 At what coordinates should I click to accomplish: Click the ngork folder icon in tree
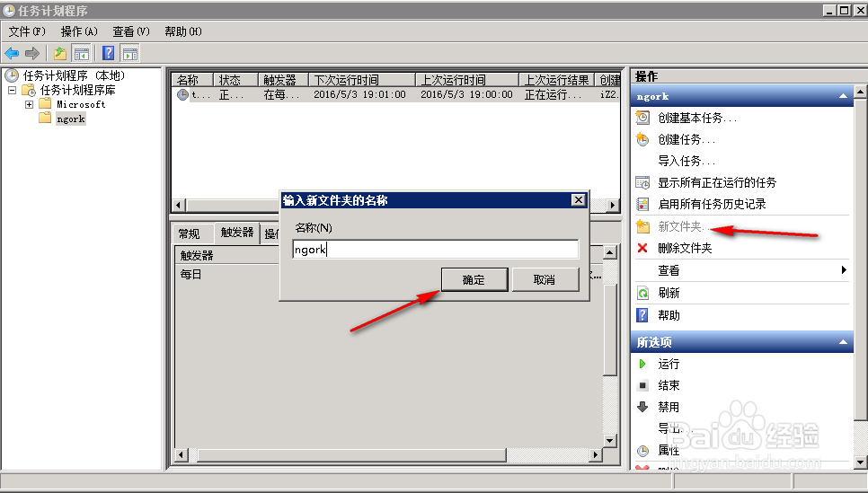45,119
